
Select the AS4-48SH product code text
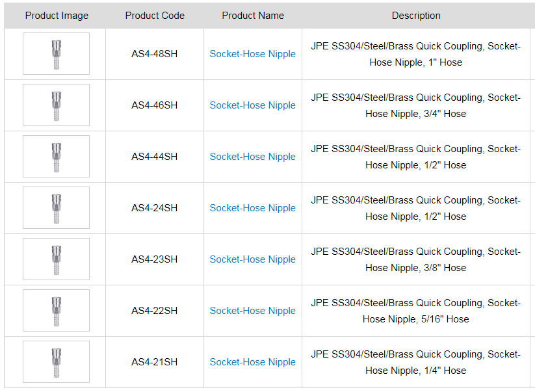coord(155,54)
